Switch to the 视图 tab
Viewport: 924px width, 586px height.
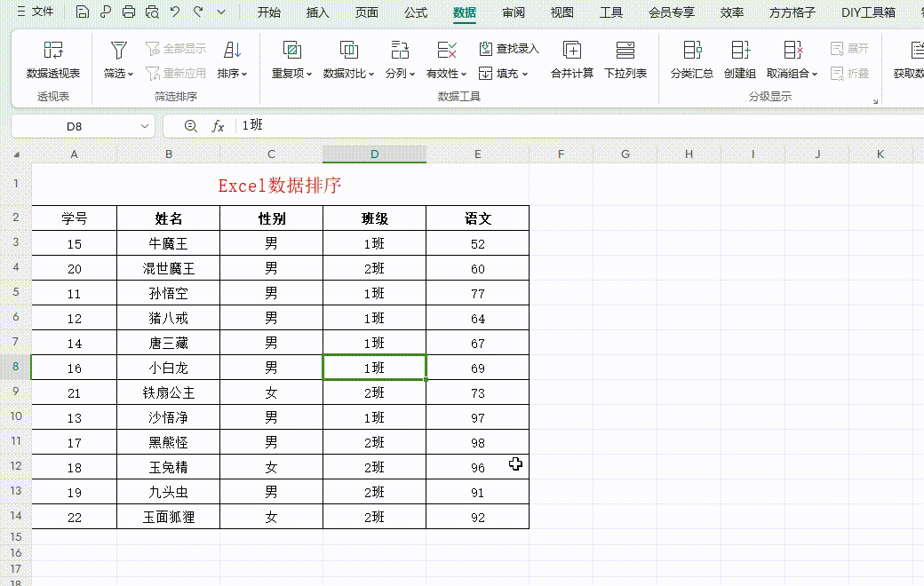coord(562,12)
